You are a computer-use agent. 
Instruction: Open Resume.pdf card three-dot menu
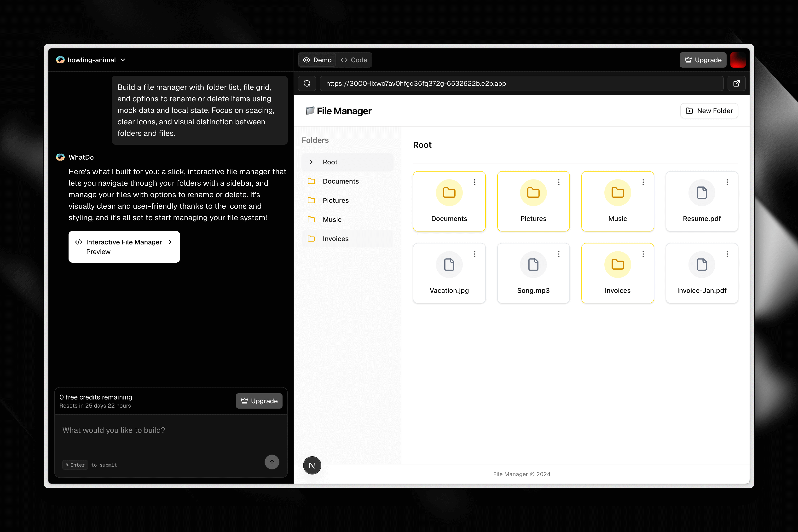tap(727, 182)
